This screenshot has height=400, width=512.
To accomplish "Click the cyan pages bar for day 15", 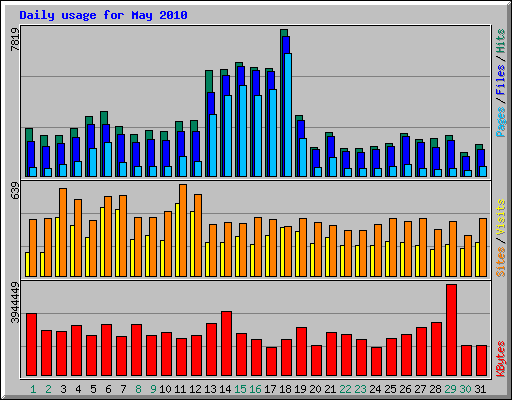I will point(243,131).
